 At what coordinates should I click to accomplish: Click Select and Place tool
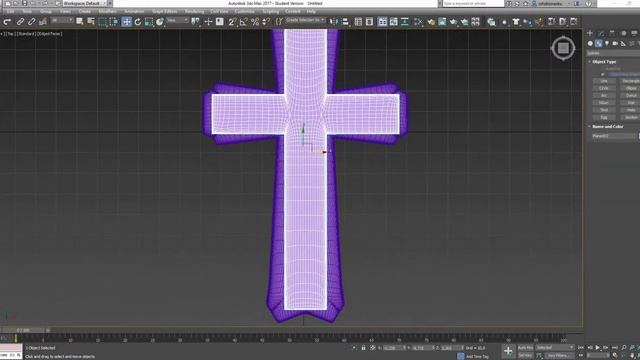(160, 22)
